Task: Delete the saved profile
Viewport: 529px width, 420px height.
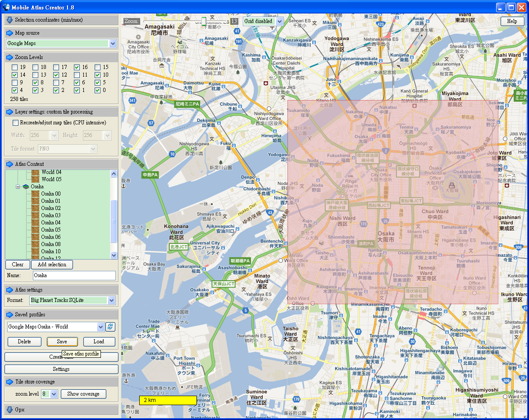Action: click(x=24, y=342)
